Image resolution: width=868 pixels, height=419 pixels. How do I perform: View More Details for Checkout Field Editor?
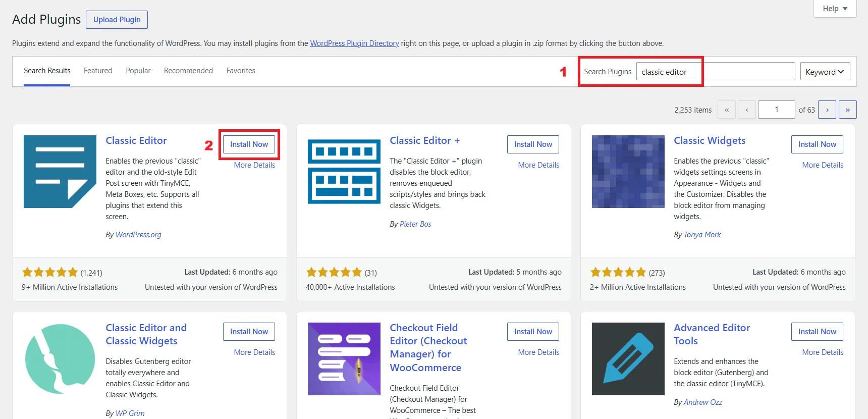pyautogui.click(x=538, y=352)
